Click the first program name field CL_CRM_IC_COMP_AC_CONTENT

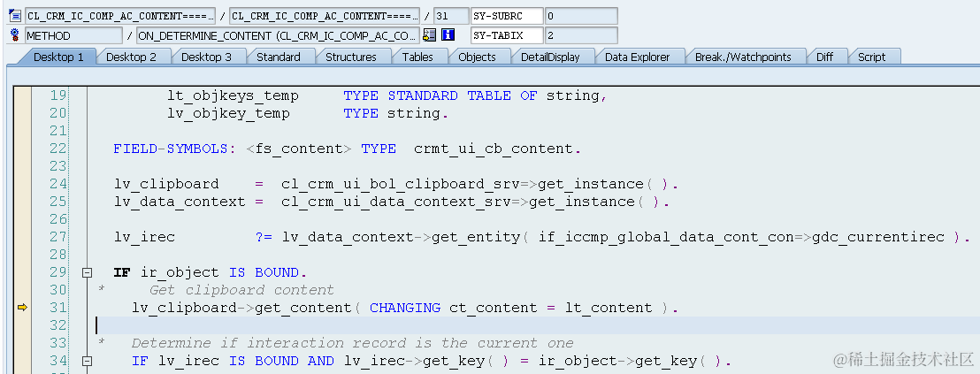pos(120,16)
